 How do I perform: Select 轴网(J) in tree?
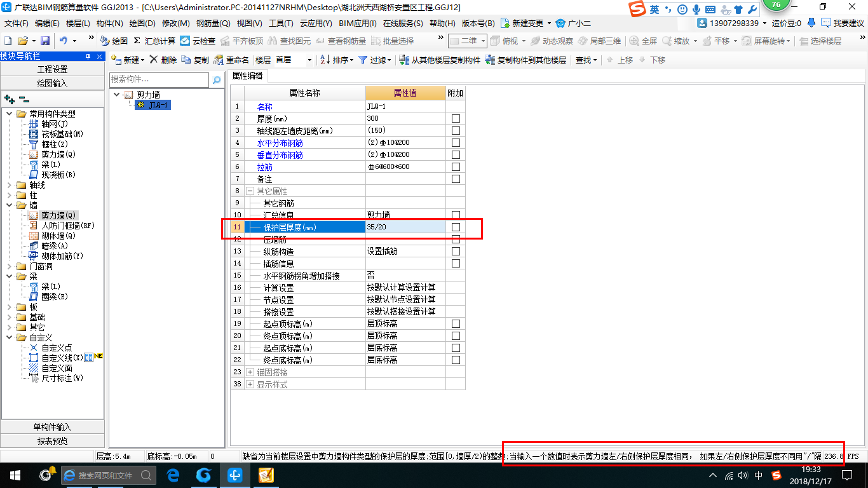point(55,124)
